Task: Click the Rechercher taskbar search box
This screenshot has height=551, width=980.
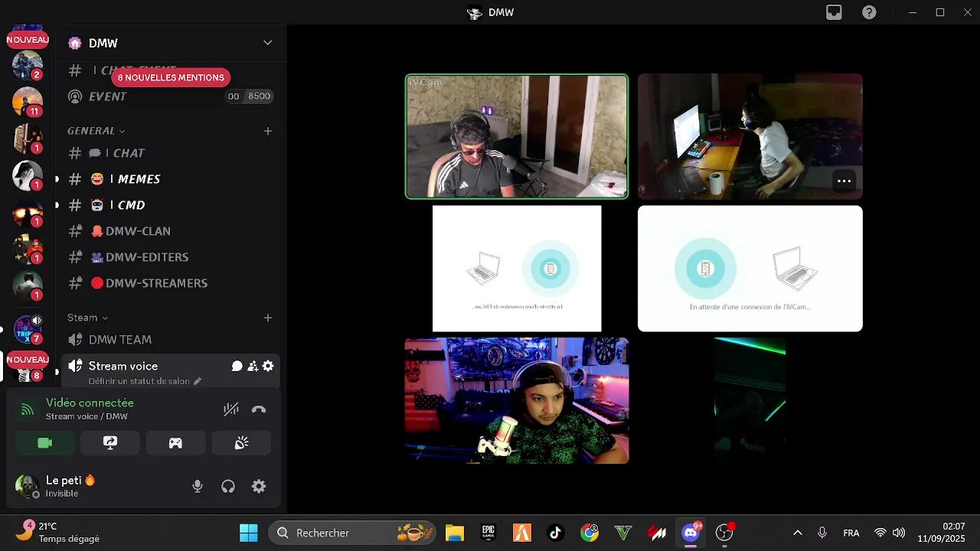Action: coord(351,533)
